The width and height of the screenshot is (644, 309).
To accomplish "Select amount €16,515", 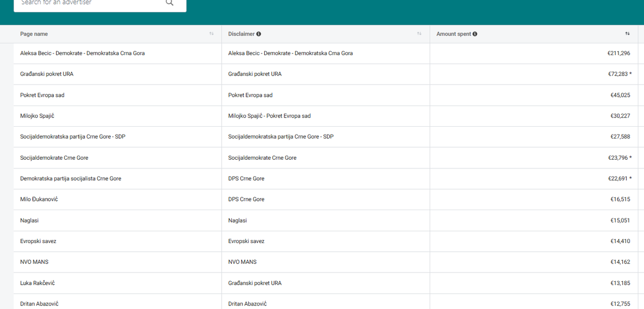I will [x=620, y=199].
